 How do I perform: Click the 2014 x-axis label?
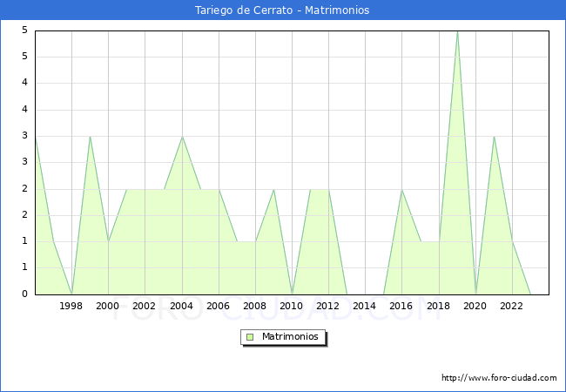[365, 306]
